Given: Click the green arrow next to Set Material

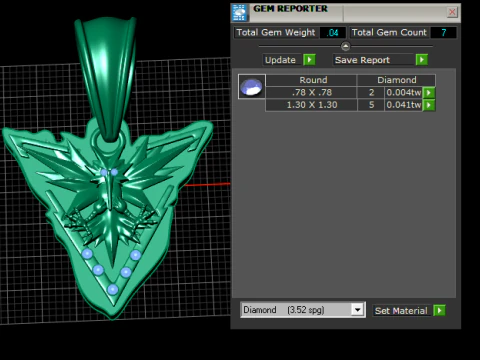Looking at the screenshot, I should [x=439, y=311].
